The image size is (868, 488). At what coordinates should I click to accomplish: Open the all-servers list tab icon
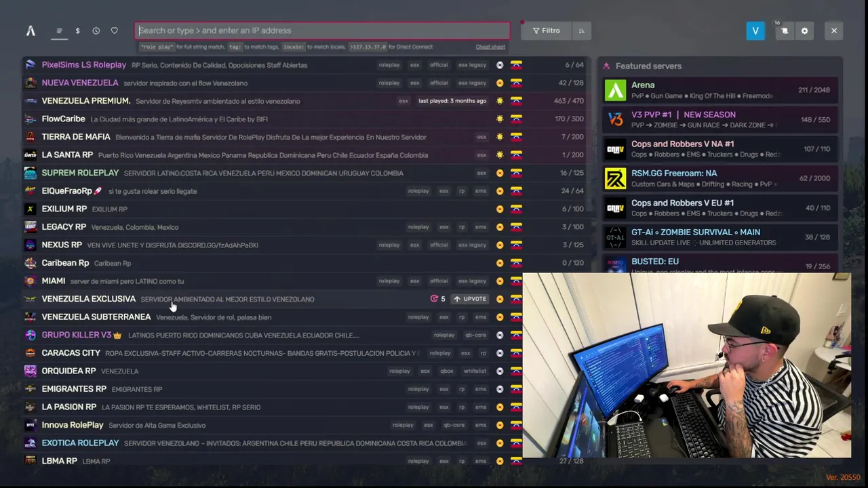click(59, 30)
